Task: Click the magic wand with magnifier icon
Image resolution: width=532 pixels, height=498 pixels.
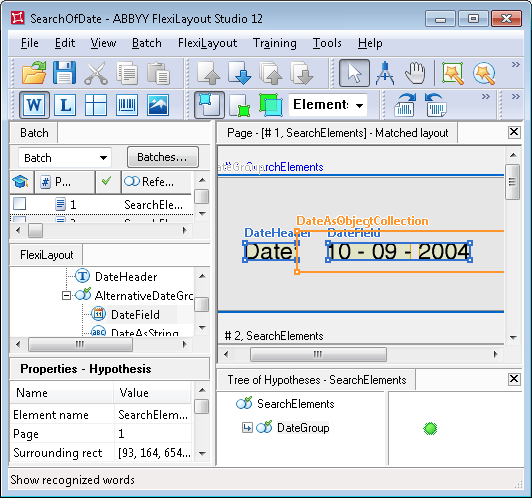Action: [484, 73]
